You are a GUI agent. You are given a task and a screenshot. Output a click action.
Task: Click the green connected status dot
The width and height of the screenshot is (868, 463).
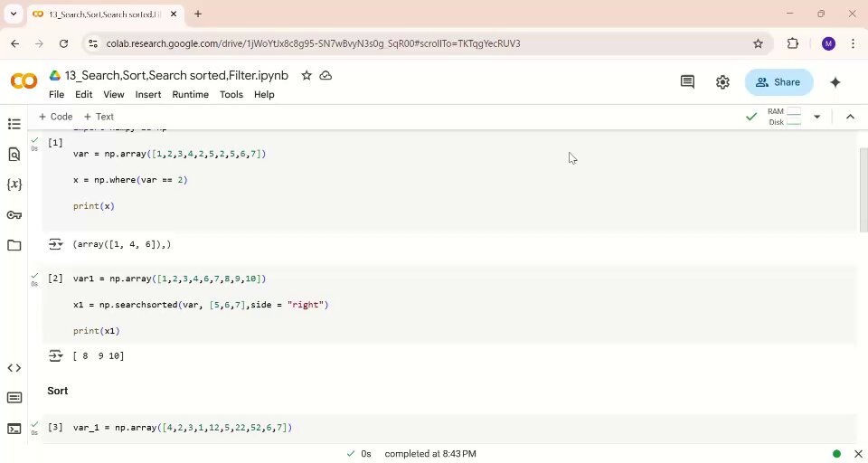coord(836,454)
